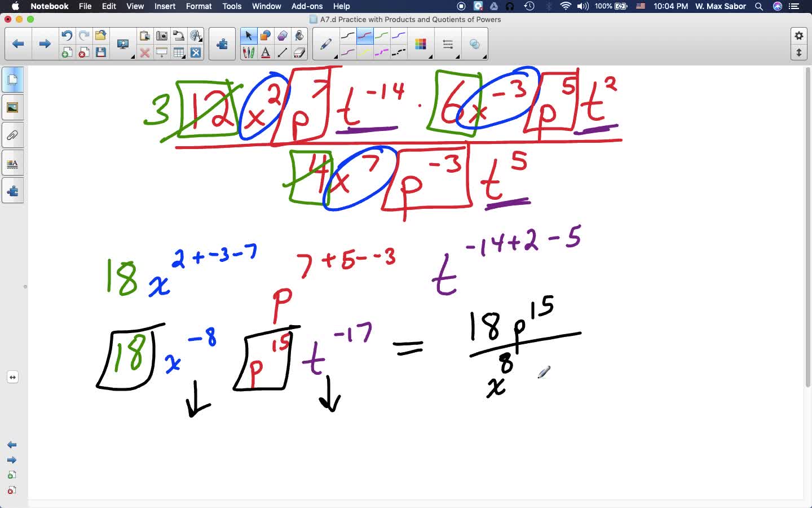Pick the black pen style

pyautogui.click(x=348, y=36)
